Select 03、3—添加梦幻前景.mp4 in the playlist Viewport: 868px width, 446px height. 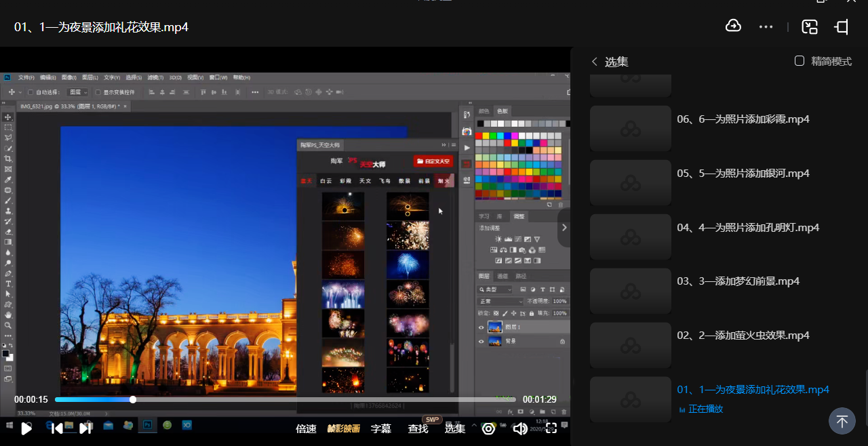tap(738, 281)
